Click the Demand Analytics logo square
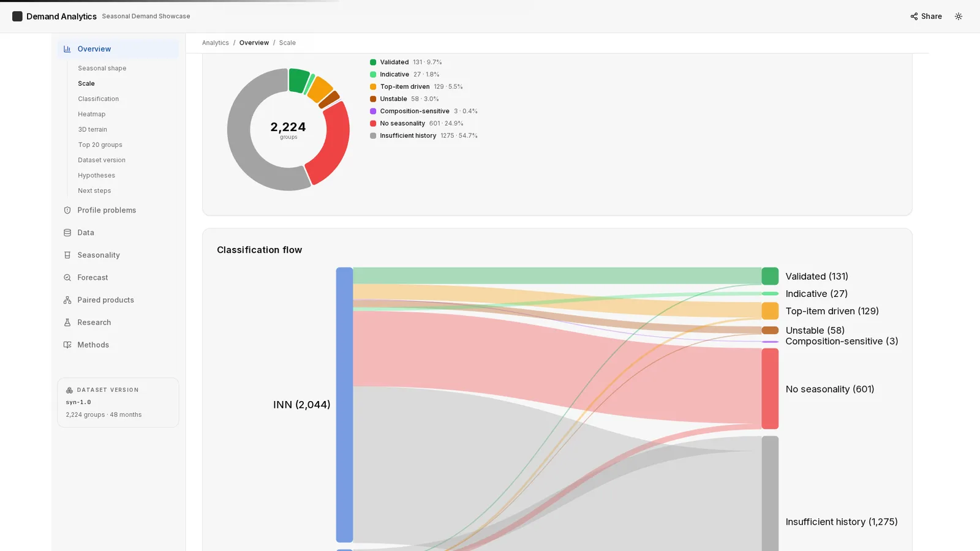 click(x=17, y=17)
